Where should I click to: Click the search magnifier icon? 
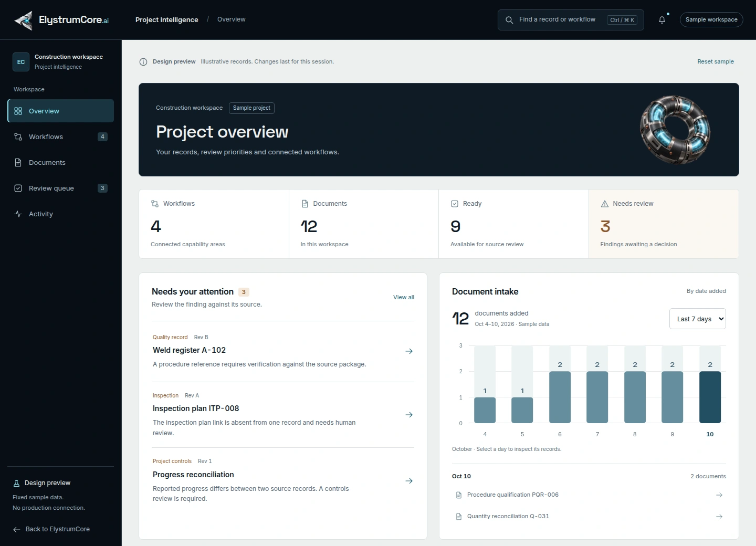tap(509, 20)
